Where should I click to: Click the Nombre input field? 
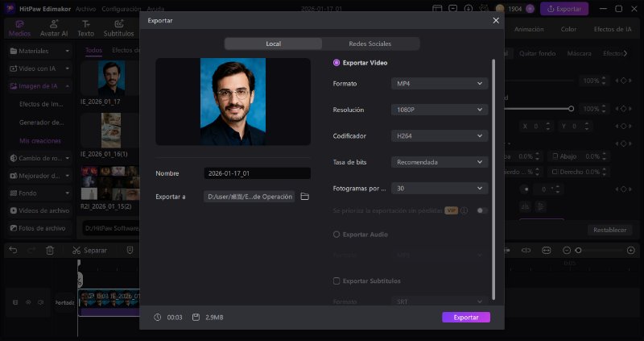[x=257, y=173]
